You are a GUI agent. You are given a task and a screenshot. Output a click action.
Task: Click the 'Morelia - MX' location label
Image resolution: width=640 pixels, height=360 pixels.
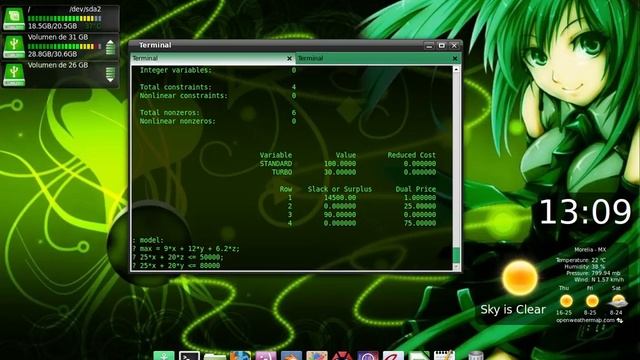tap(590, 249)
